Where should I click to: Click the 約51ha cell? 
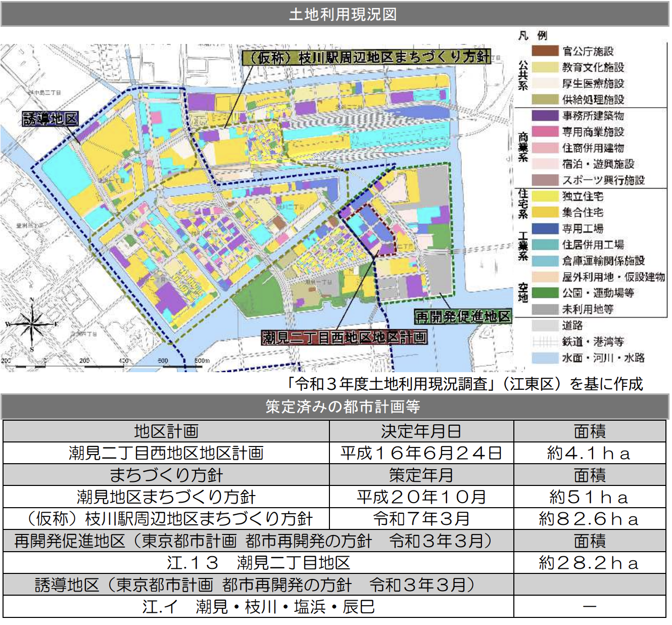(x=590, y=497)
